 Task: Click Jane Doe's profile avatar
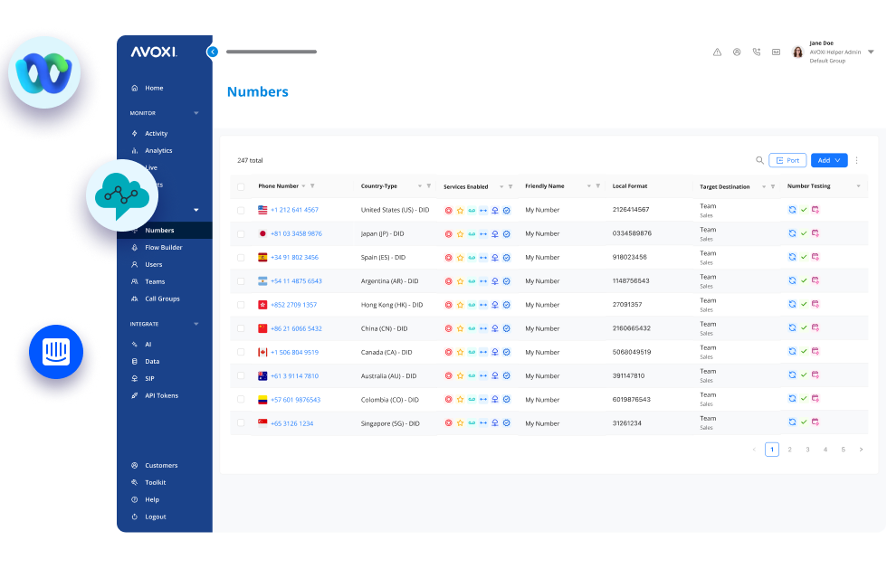click(797, 52)
